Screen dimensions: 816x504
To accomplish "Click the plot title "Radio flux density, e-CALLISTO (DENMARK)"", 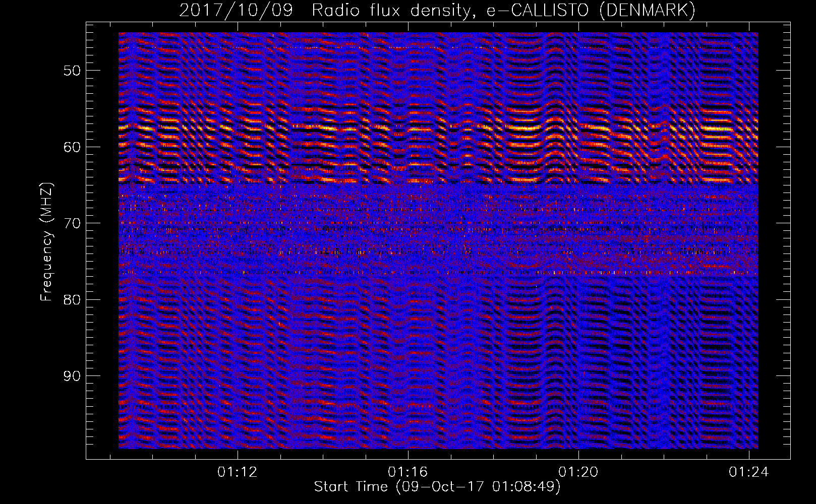I will tap(503, 11).
